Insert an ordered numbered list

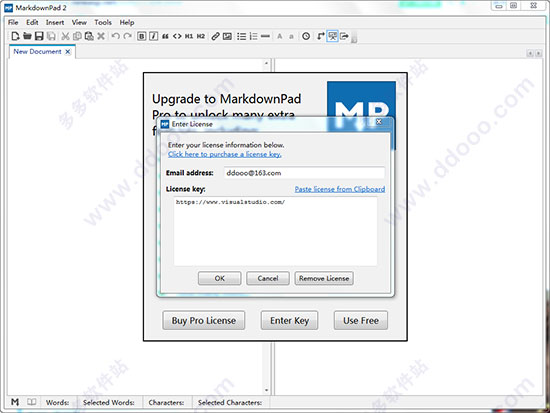click(253, 36)
